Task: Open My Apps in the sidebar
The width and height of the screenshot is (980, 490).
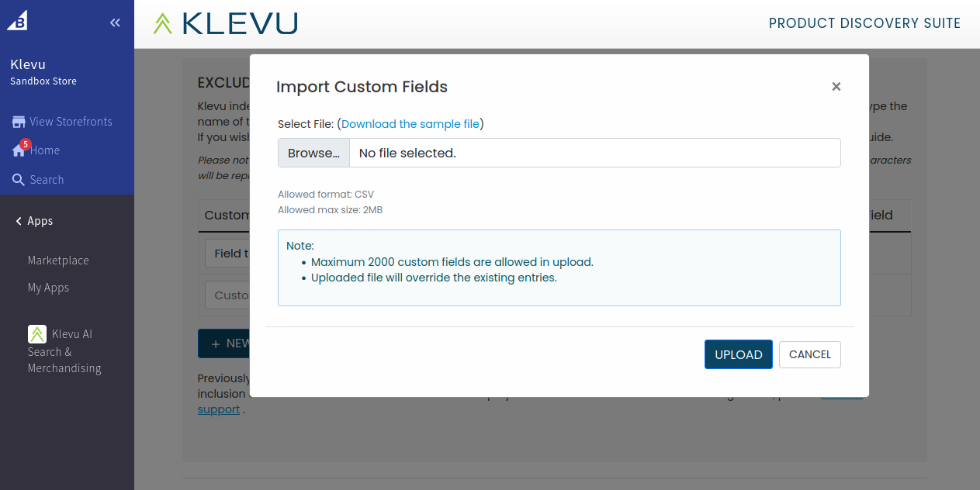Action: tap(48, 288)
